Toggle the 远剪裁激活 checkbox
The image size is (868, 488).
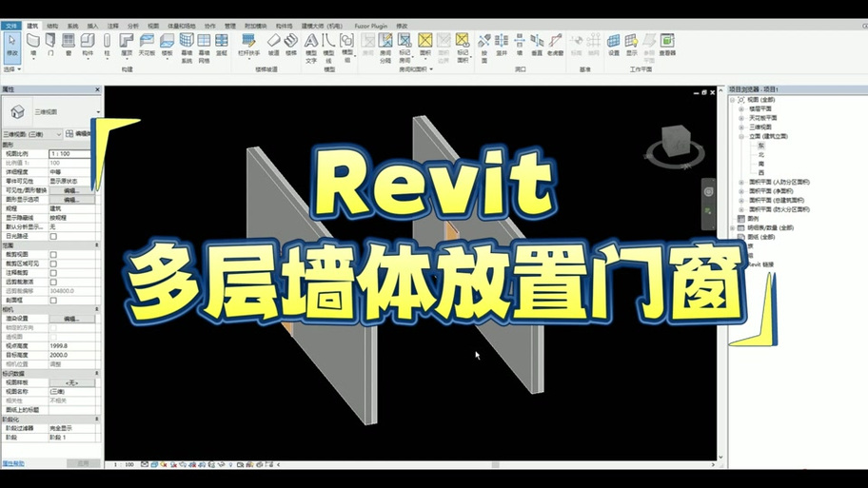tap(53, 283)
